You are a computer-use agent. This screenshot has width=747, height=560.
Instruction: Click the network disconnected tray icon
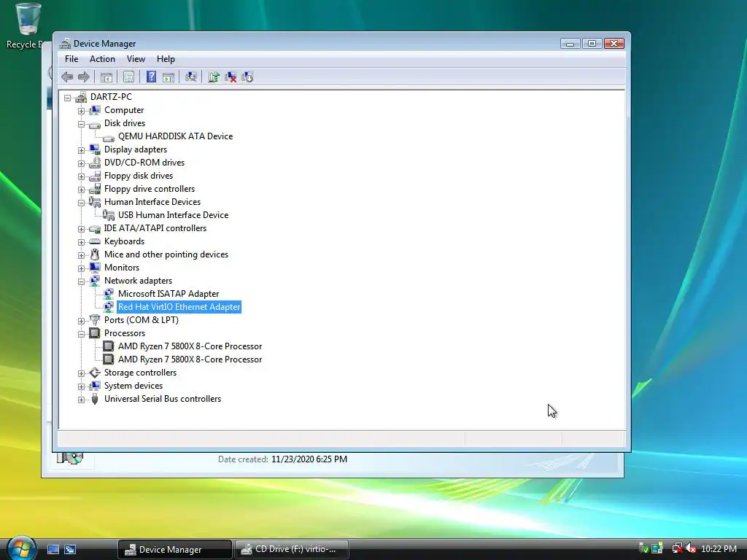(x=677, y=548)
